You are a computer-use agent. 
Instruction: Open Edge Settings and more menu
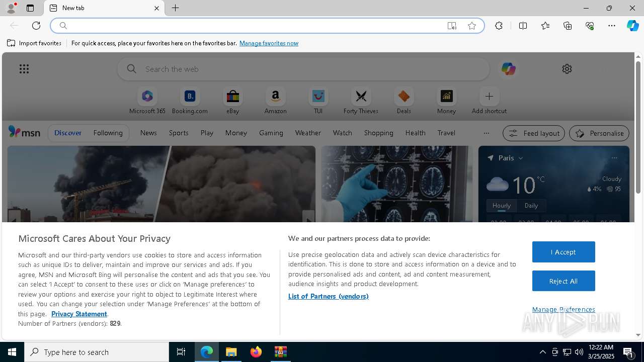[612, 26]
